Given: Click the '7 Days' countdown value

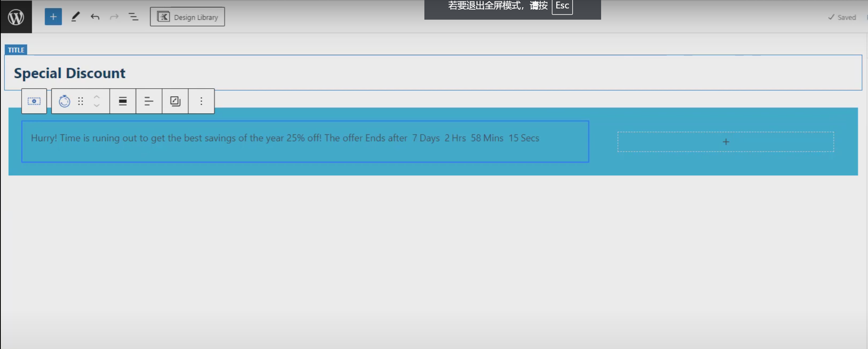Looking at the screenshot, I should pos(426,138).
